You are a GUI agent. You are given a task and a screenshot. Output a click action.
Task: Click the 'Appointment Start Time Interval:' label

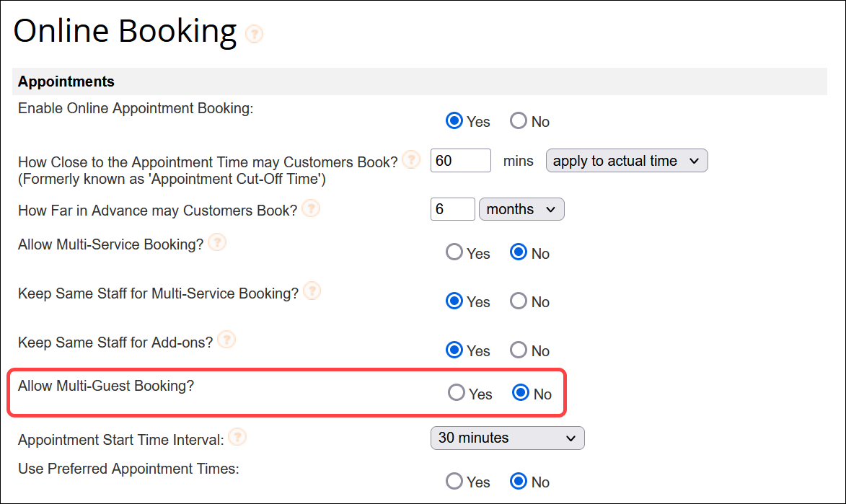click(121, 440)
